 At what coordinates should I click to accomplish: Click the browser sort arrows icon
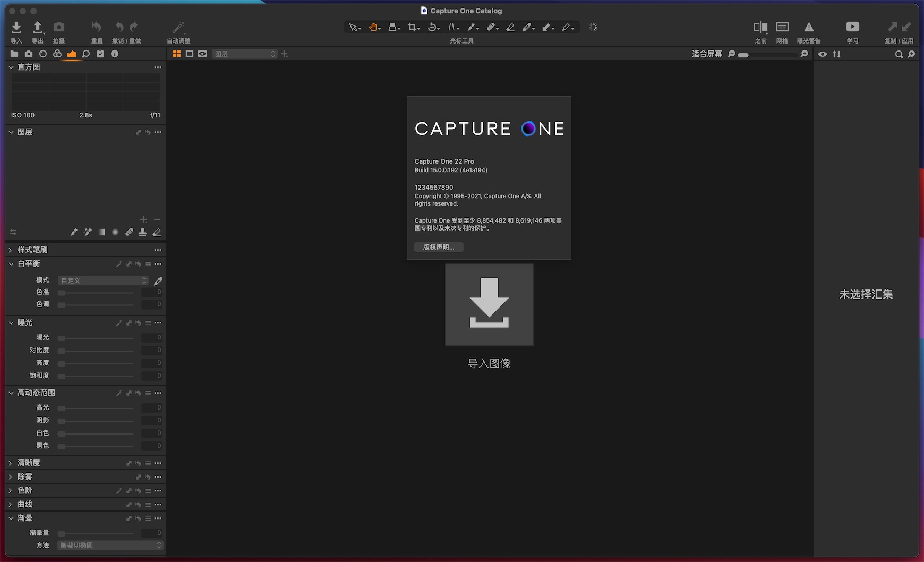point(837,54)
